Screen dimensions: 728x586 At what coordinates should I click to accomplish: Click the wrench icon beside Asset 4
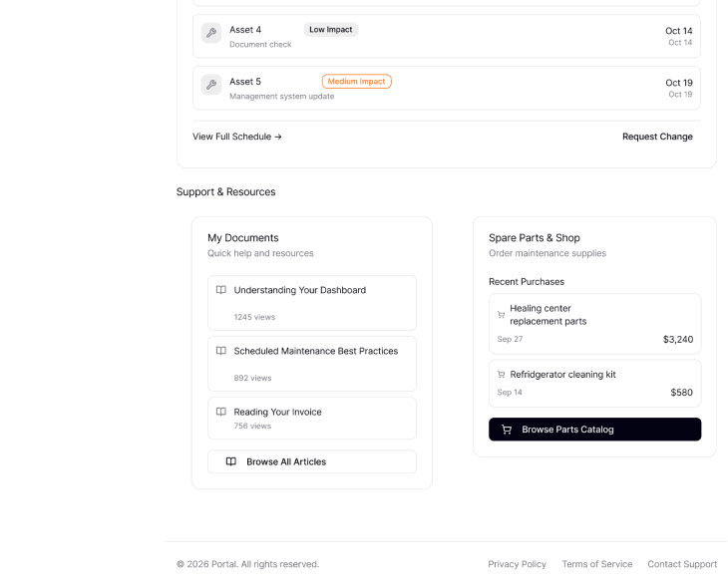tap(211, 33)
